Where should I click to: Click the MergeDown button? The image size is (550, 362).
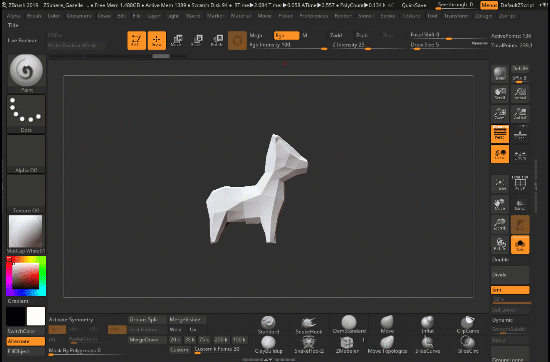(x=147, y=340)
